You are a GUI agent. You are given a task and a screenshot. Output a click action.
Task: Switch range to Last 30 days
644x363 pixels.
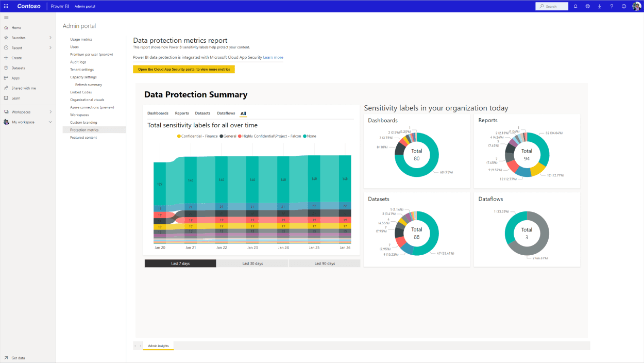[x=252, y=263]
